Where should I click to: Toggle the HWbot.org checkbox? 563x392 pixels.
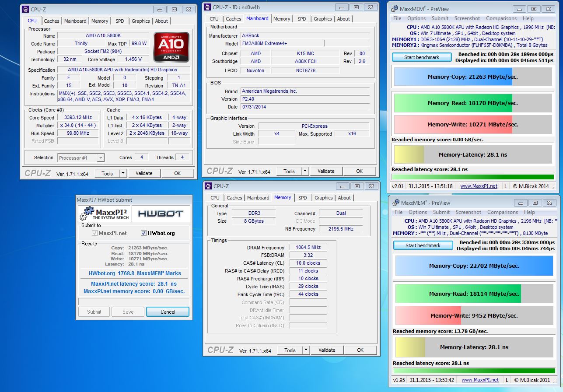click(143, 233)
